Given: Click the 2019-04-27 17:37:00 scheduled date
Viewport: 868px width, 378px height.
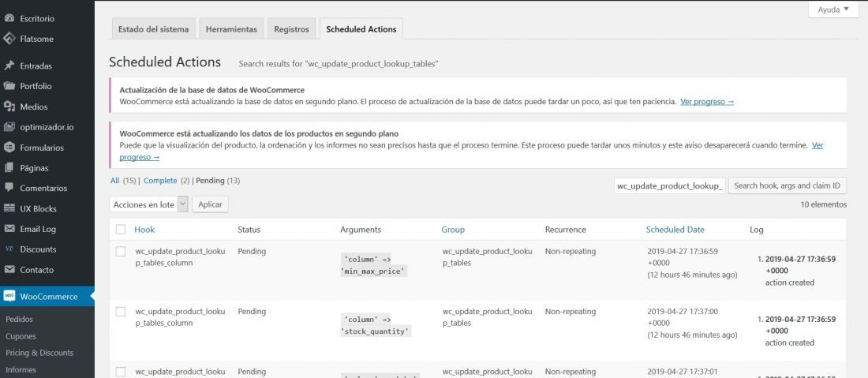Looking at the screenshot, I should pyautogui.click(x=683, y=312).
